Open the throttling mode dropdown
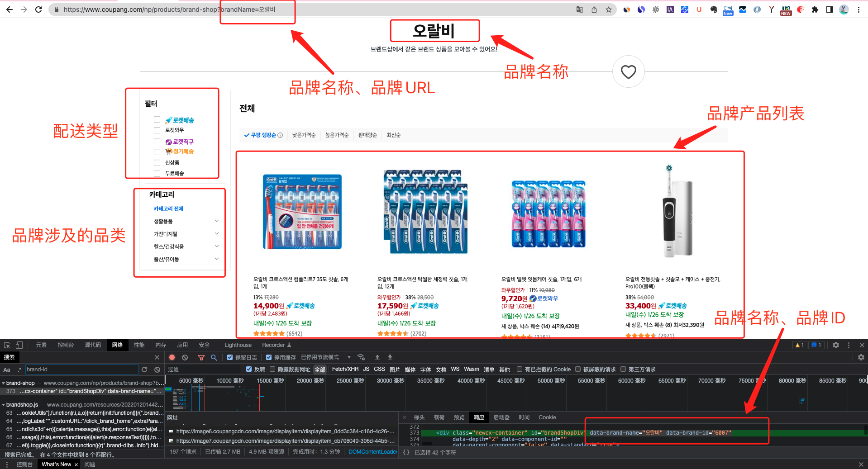Viewport: 868px width, 469px height. [x=326, y=357]
